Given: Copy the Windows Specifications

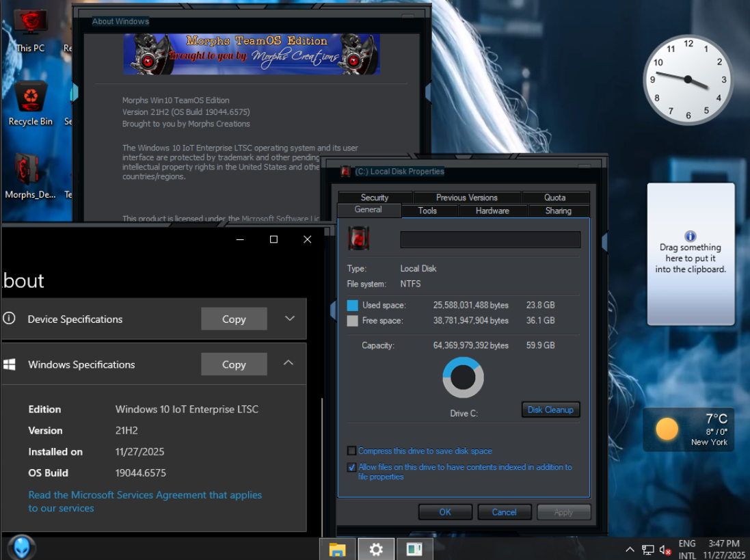Looking at the screenshot, I should [234, 364].
